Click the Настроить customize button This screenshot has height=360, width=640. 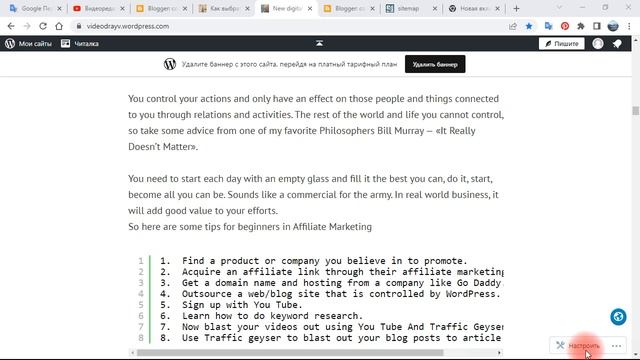pos(579,346)
